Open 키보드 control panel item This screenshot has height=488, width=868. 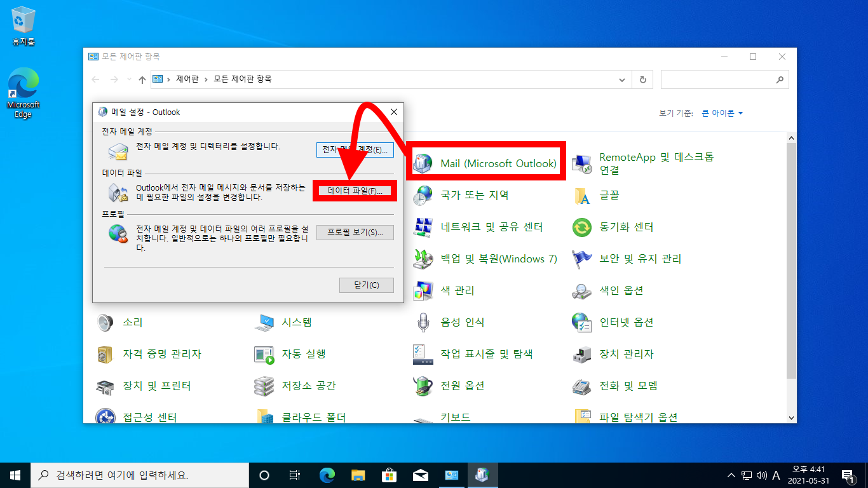(x=442, y=416)
